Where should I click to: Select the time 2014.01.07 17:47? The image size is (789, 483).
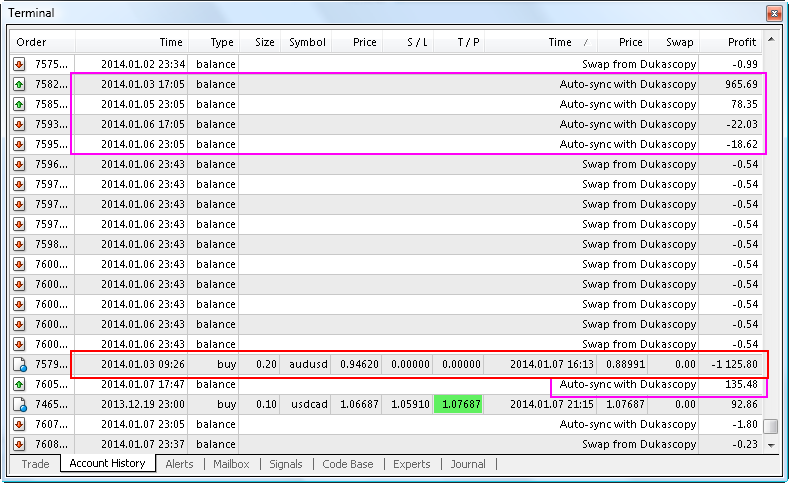(x=143, y=384)
